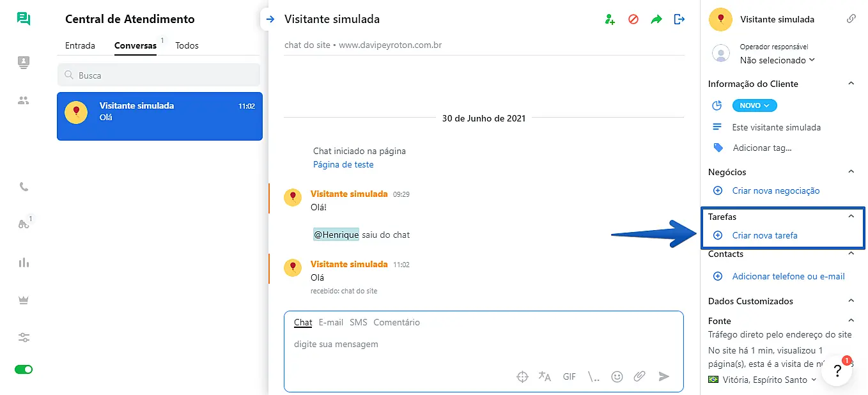Screen dimensions: 868x395
Task: Open the Não selecionado operator dropdown
Action: pos(777,60)
